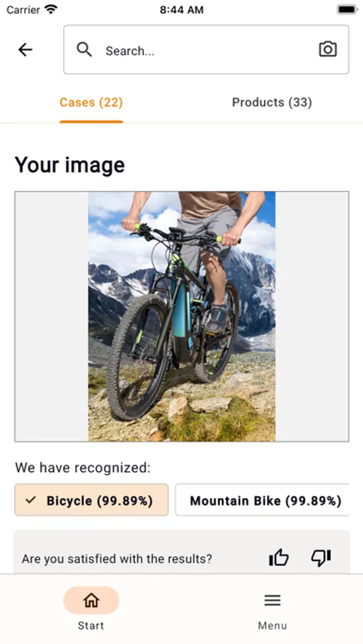This screenshot has height=644, width=363.
Task: Give a thumbs up on the results
Action: coord(279,557)
